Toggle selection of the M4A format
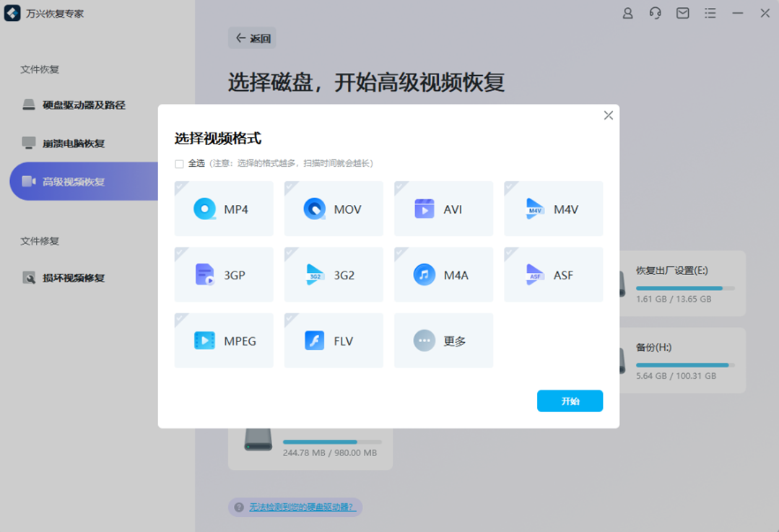Viewport: 779px width, 532px height. [443, 274]
